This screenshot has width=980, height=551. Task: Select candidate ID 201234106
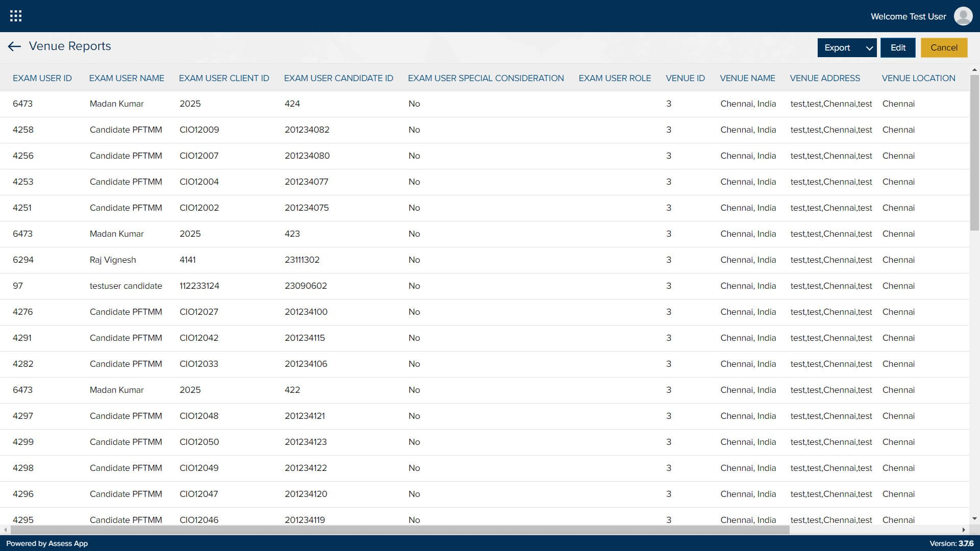point(306,364)
